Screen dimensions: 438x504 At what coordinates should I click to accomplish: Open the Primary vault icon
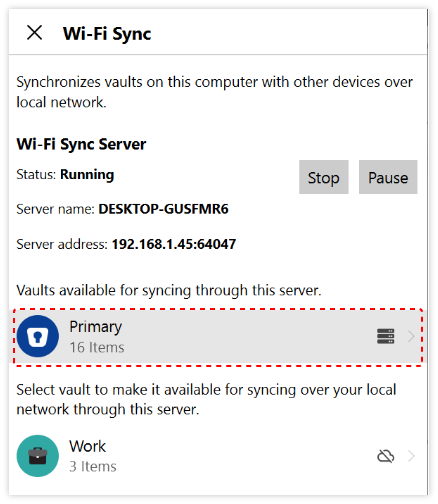point(38,336)
